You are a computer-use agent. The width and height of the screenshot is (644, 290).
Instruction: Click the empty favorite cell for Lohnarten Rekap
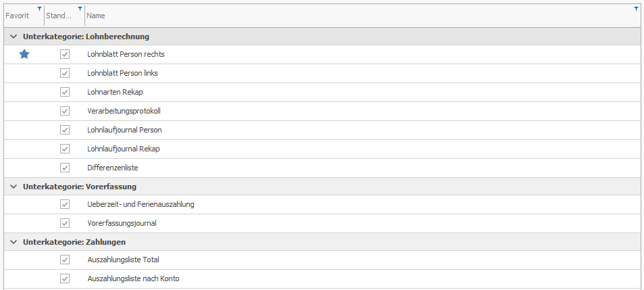pyautogui.click(x=24, y=92)
